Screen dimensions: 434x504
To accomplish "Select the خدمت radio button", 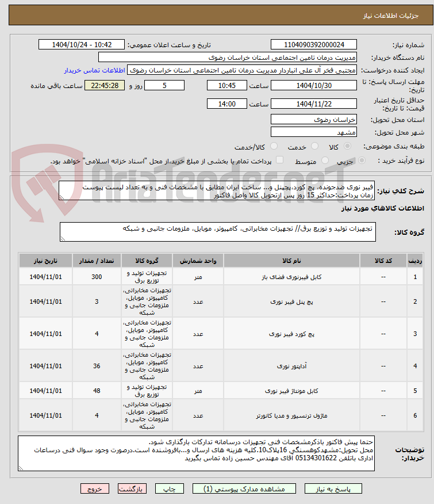I will (315, 146).
